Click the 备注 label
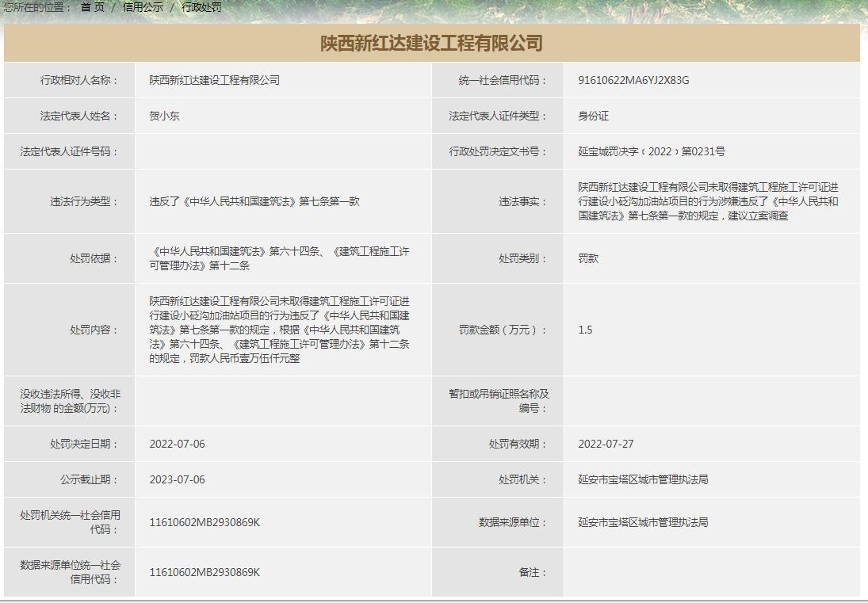This screenshot has width=868, height=603. pos(533,572)
